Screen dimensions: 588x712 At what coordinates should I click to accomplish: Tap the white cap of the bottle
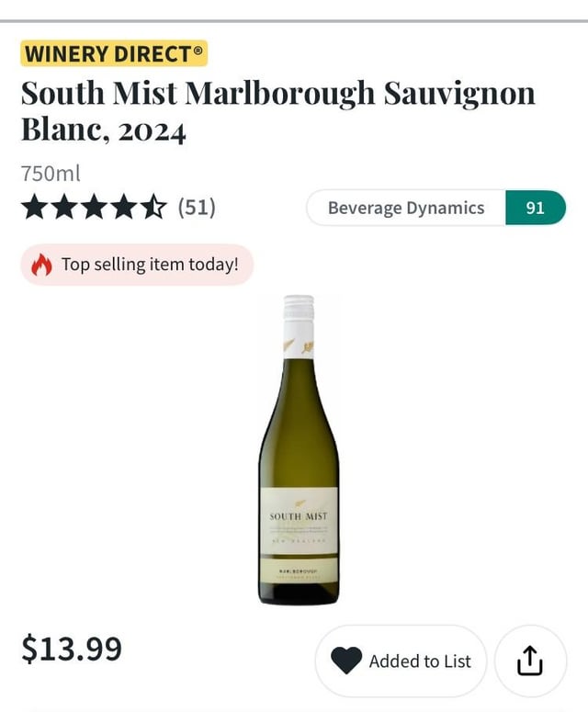[x=299, y=311]
